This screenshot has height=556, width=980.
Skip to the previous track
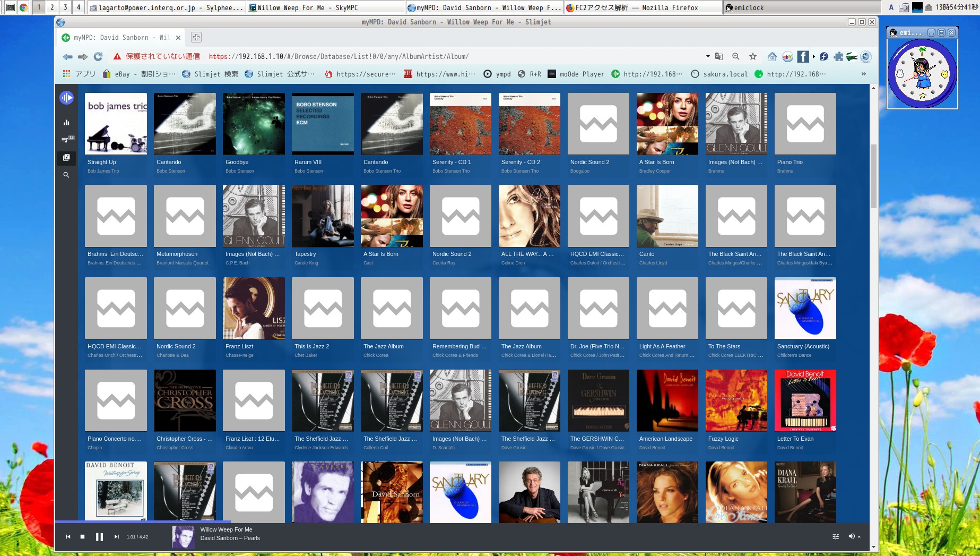tap(68, 537)
